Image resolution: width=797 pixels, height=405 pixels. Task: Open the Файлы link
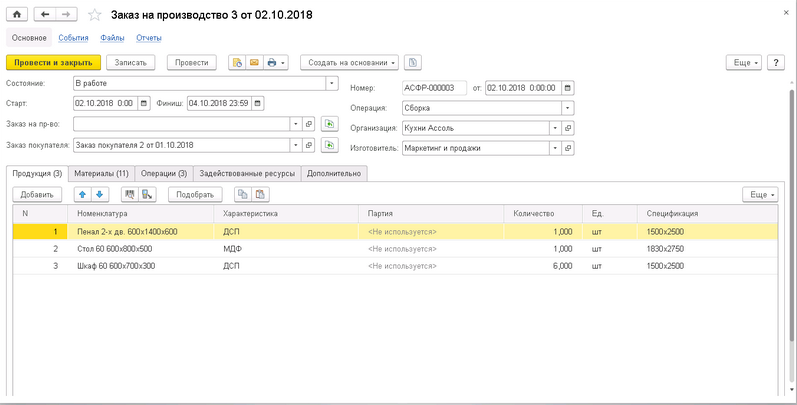pos(112,38)
